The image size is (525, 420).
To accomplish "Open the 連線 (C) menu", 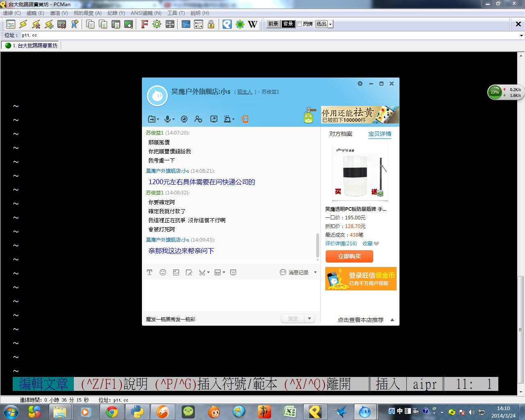I will click(x=12, y=13).
